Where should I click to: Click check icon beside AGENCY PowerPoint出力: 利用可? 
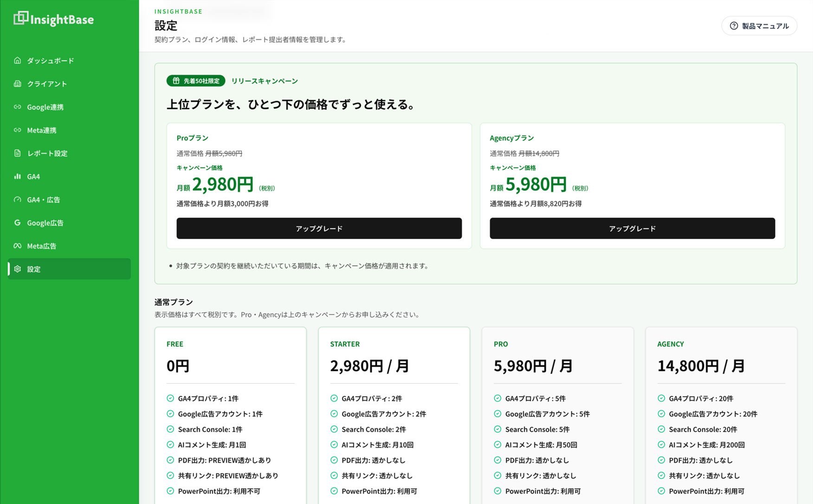661,491
